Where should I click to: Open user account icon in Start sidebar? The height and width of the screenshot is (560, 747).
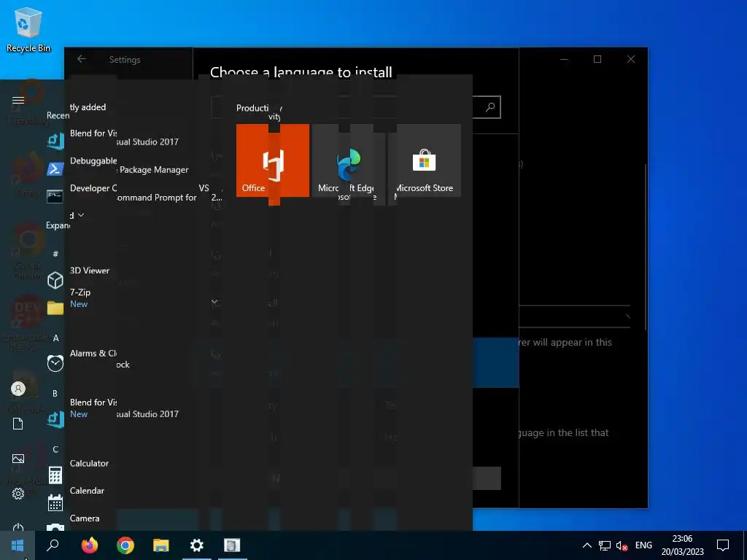point(18,389)
